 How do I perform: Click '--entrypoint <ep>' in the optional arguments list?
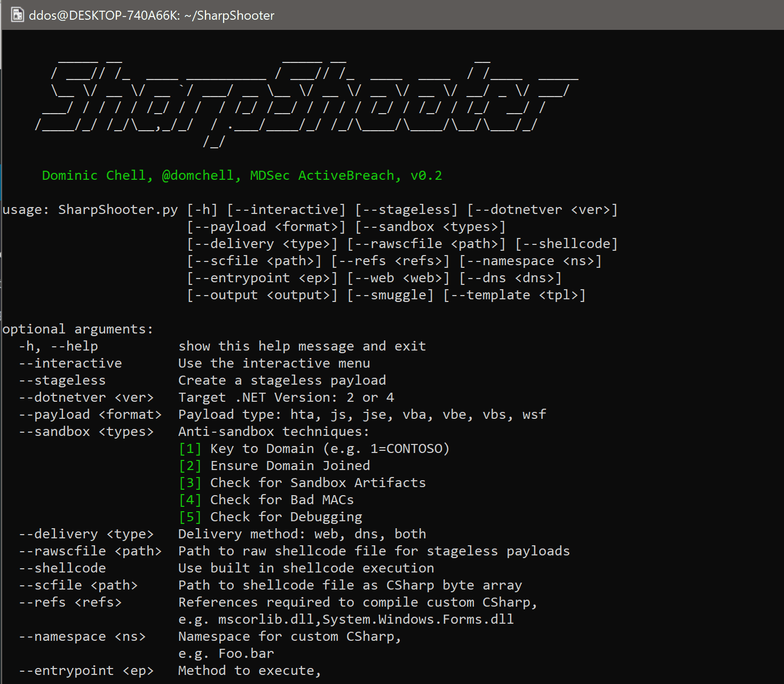coord(86,671)
